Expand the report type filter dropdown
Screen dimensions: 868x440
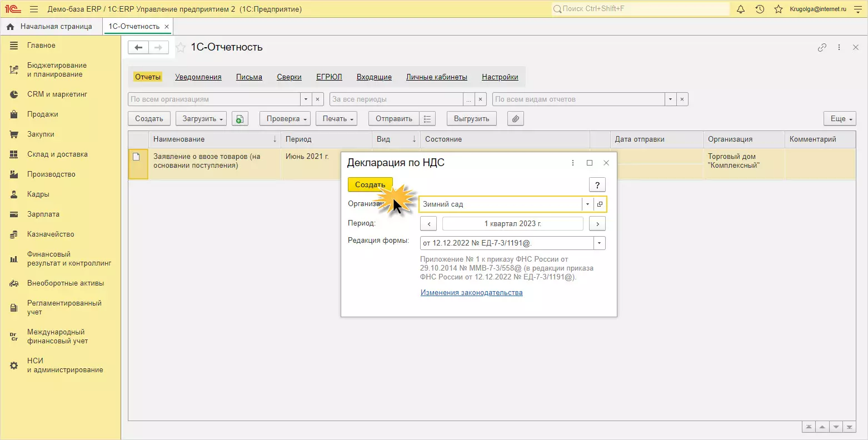pyautogui.click(x=671, y=99)
